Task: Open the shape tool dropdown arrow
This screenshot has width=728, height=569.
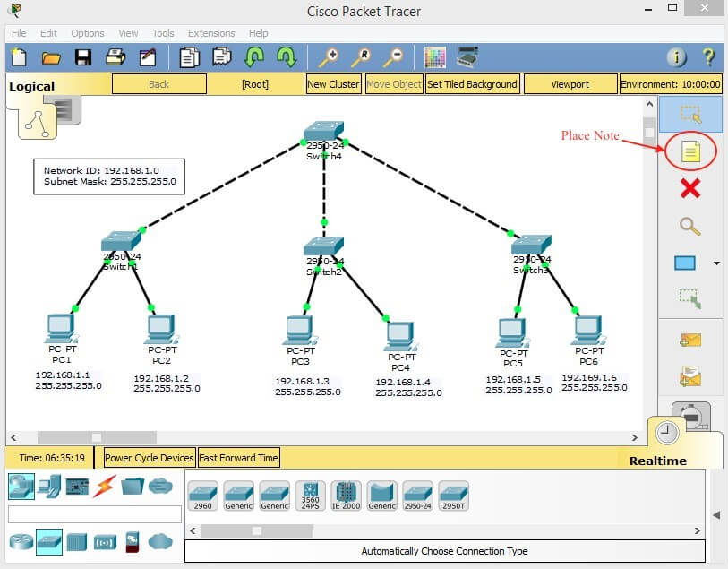Action: point(717,263)
